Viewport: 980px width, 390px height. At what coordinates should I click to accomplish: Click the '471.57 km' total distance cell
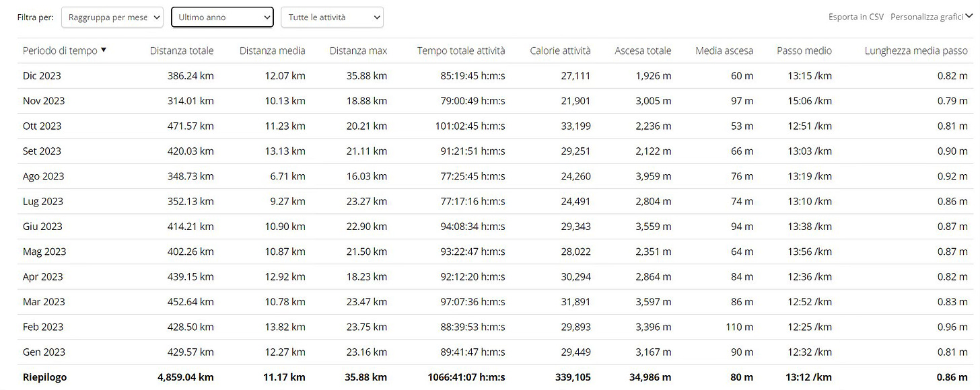click(x=190, y=126)
